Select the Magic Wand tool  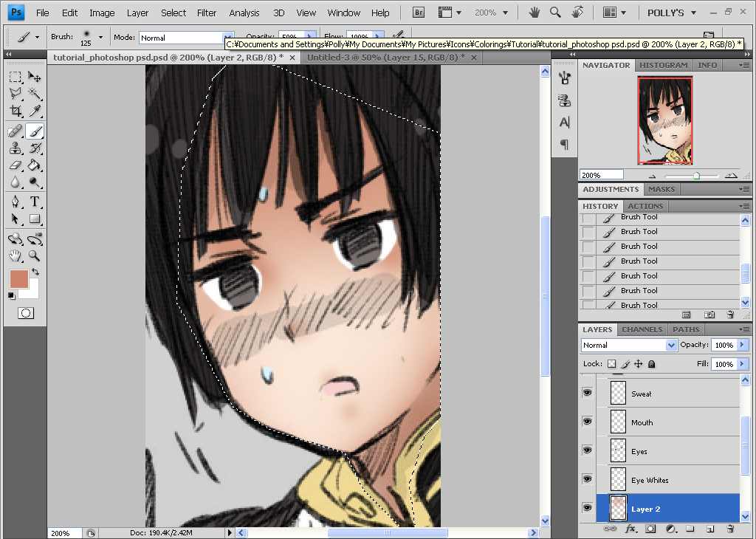(x=34, y=93)
